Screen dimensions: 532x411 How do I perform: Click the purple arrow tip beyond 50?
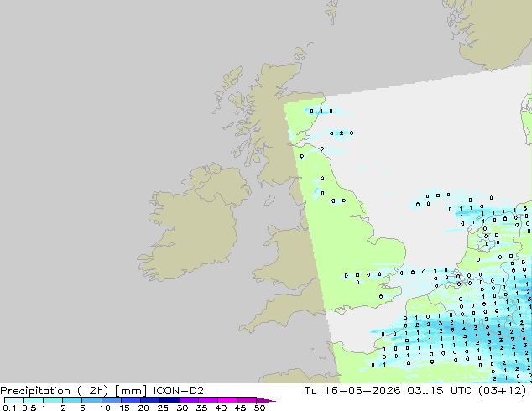click(x=266, y=400)
